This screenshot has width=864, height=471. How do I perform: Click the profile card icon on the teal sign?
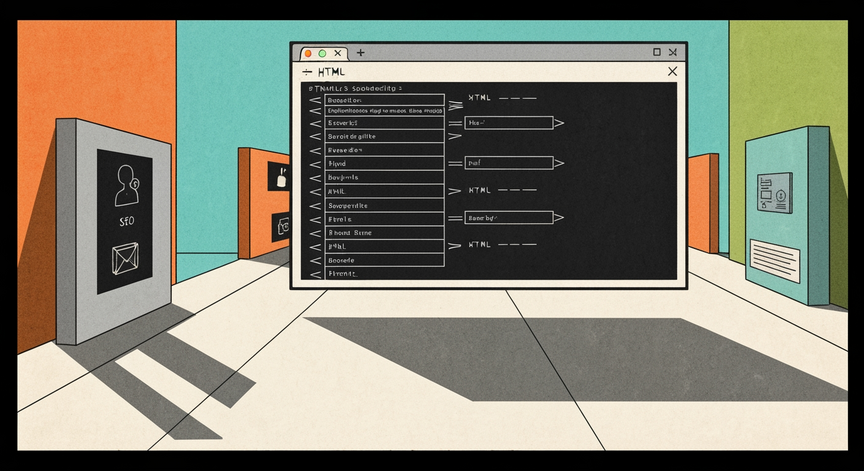coord(775,193)
